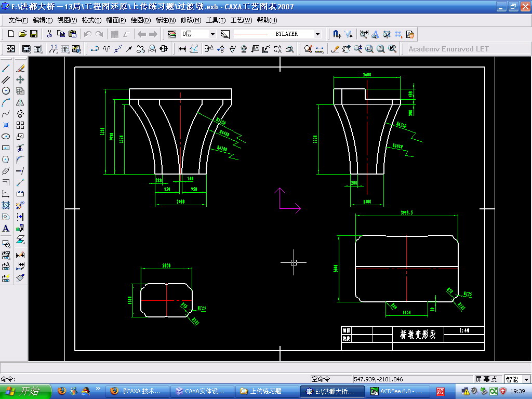This screenshot has width=532, height=399.
Task: Click the red BYLAYER line color sample
Action: point(251,34)
